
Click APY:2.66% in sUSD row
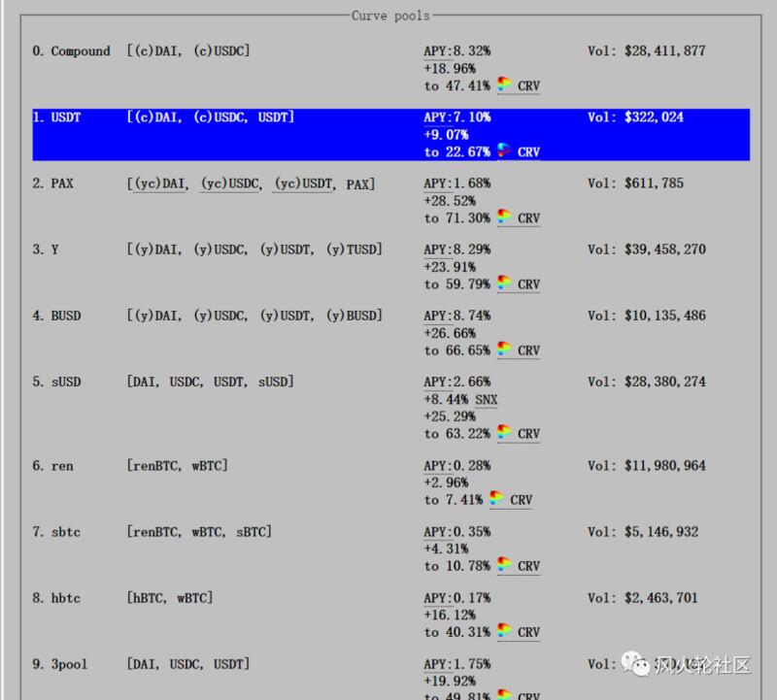point(456,383)
